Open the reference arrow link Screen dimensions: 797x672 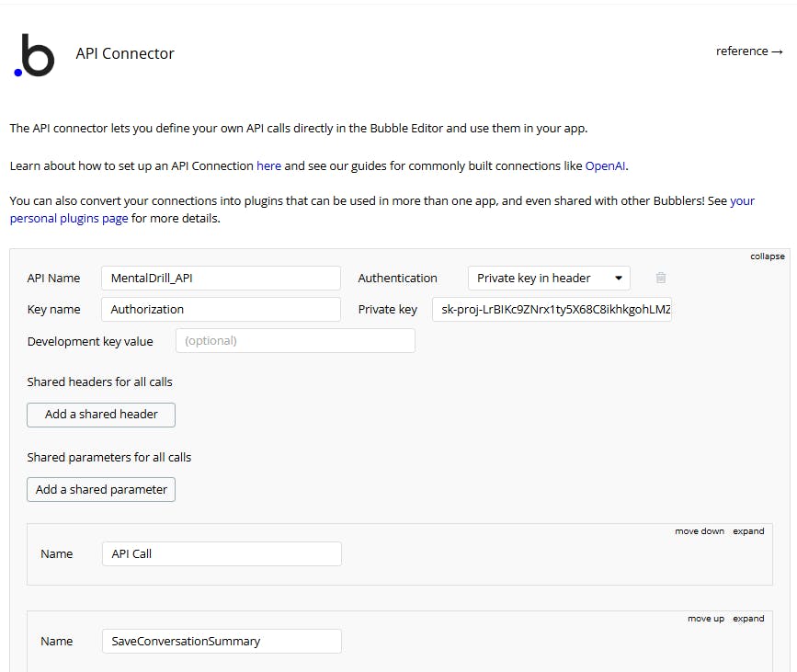point(749,51)
